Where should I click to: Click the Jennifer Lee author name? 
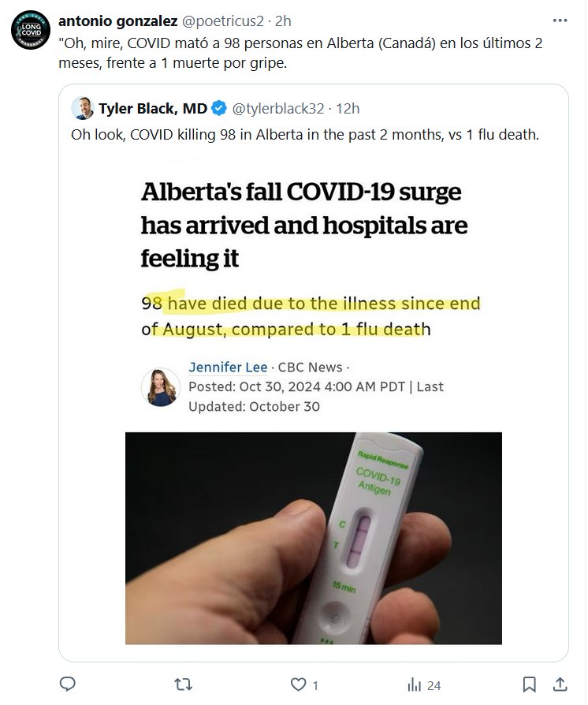click(x=223, y=367)
